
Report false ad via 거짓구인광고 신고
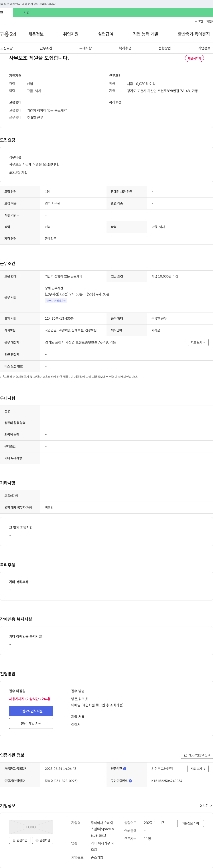(x=197, y=755)
